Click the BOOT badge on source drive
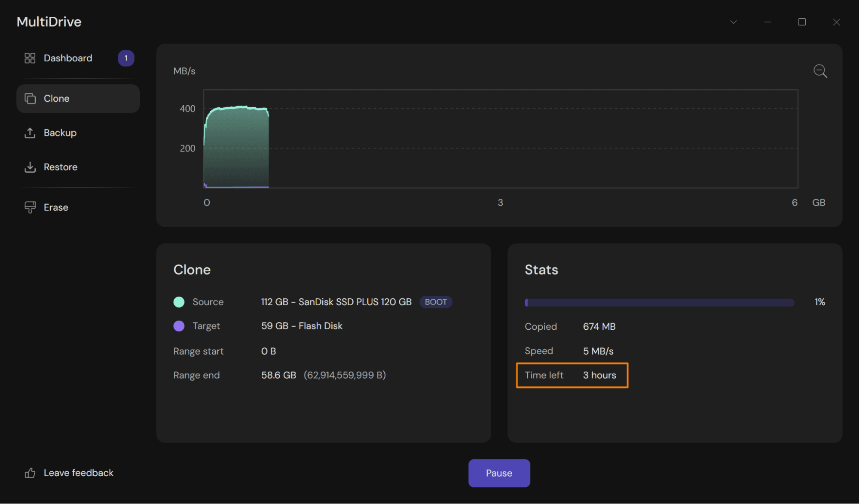 click(436, 302)
